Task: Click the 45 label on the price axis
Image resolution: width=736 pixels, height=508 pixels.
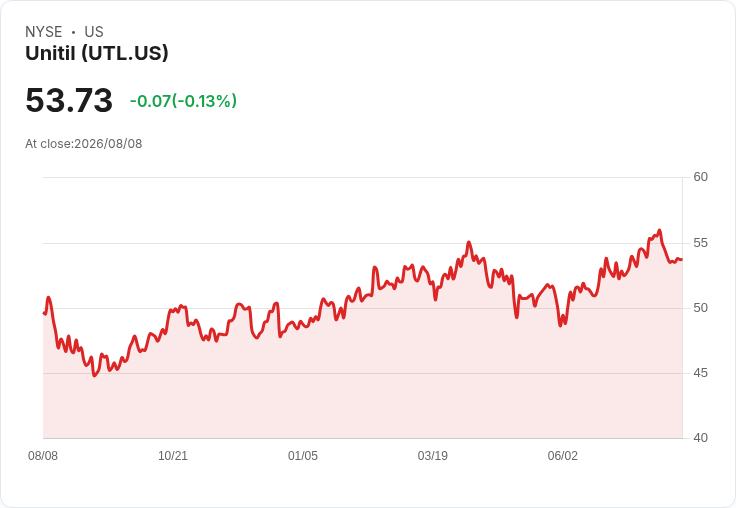Action: tap(700, 373)
